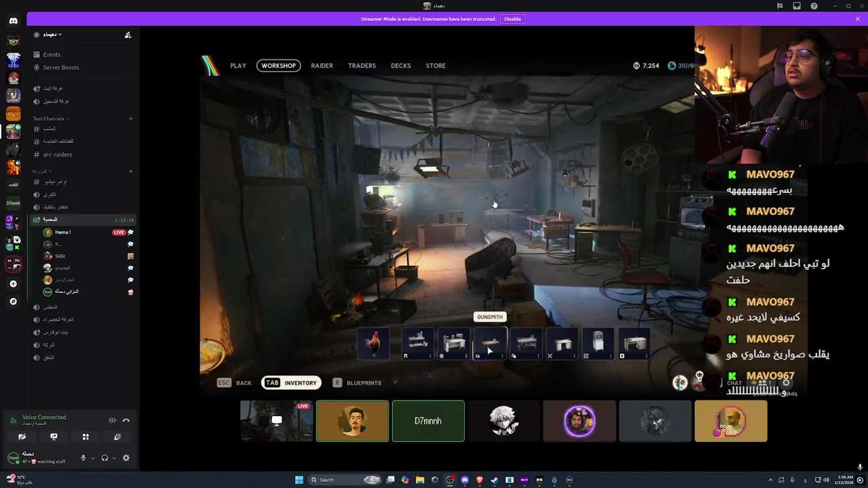Disable Streamer Mode from the banner
868x488 pixels.
(x=513, y=19)
